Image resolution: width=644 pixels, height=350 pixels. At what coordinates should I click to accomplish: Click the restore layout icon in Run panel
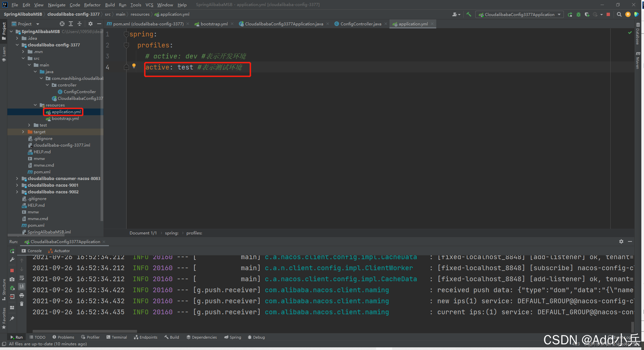12,308
